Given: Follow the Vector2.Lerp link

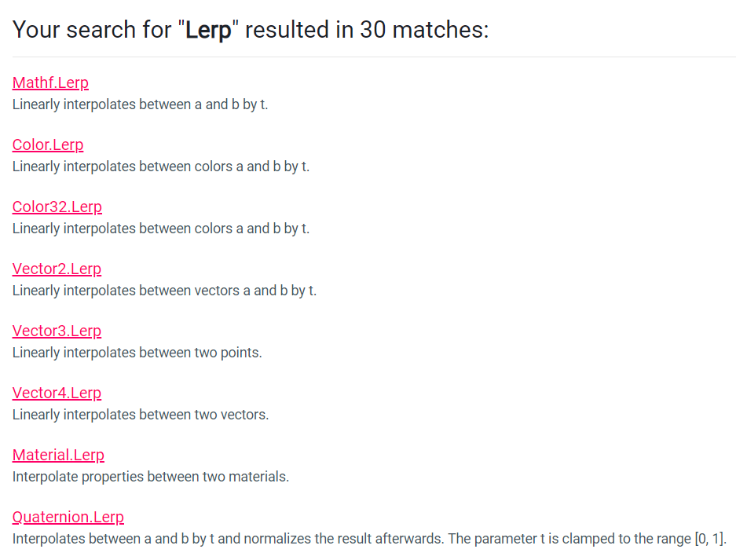Looking at the screenshot, I should coord(57,269).
